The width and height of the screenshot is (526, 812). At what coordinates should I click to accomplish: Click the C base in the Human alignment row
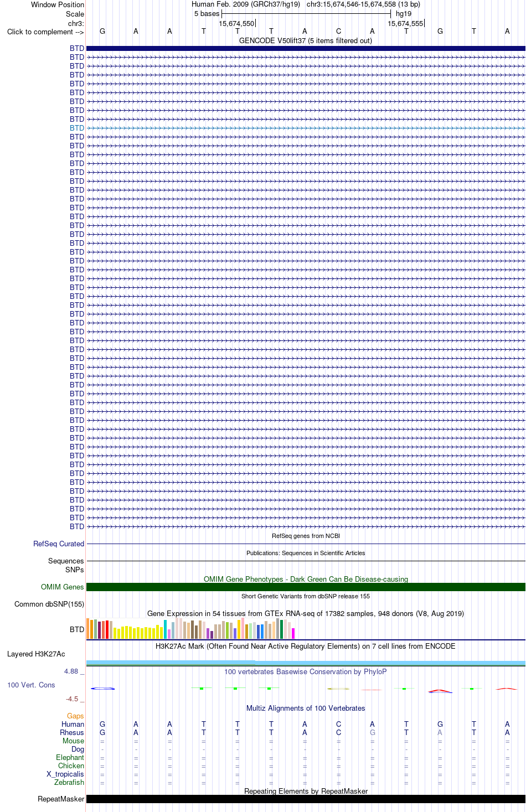pos(338,724)
